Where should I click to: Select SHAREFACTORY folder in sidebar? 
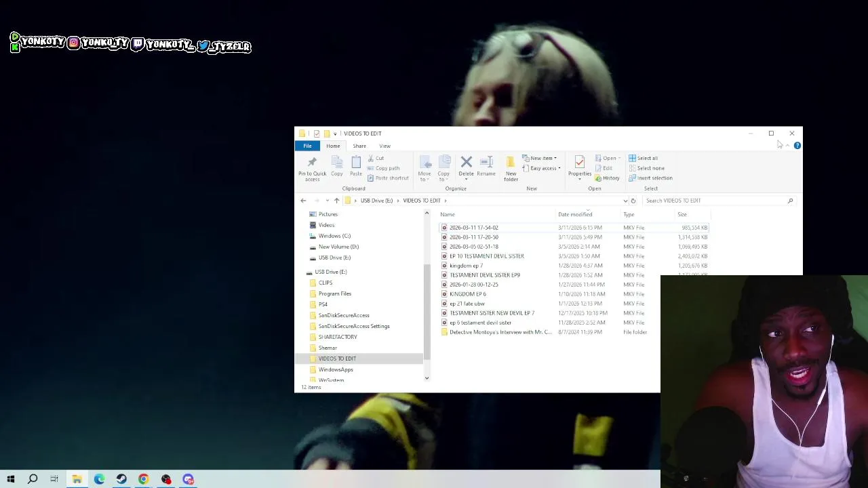(x=338, y=337)
